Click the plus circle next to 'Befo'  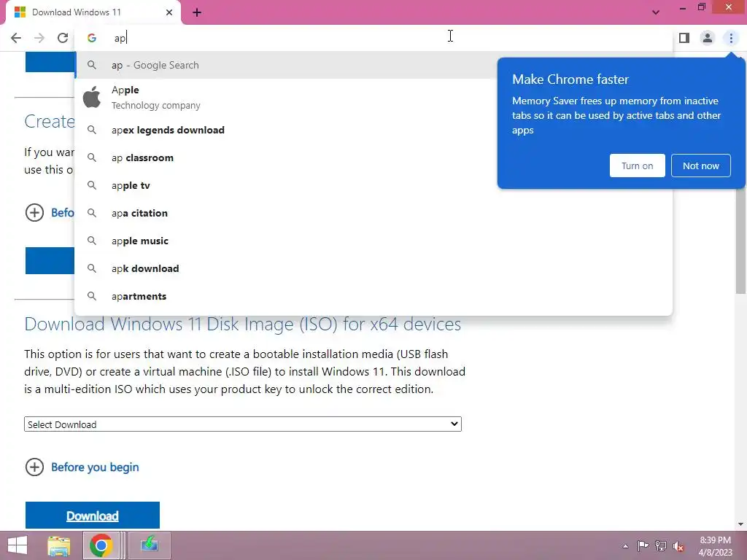click(34, 212)
